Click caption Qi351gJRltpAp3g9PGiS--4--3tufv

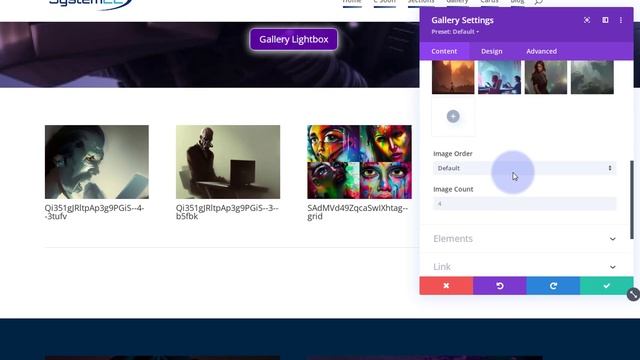point(94,212)
